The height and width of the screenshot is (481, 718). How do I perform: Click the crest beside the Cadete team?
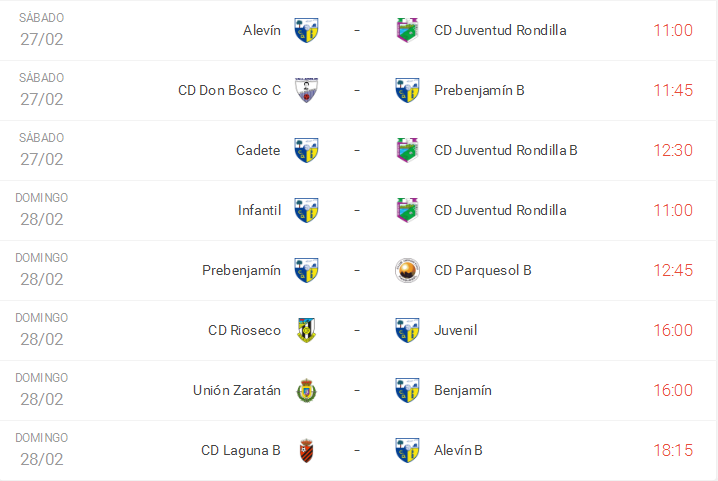point(306,150)
